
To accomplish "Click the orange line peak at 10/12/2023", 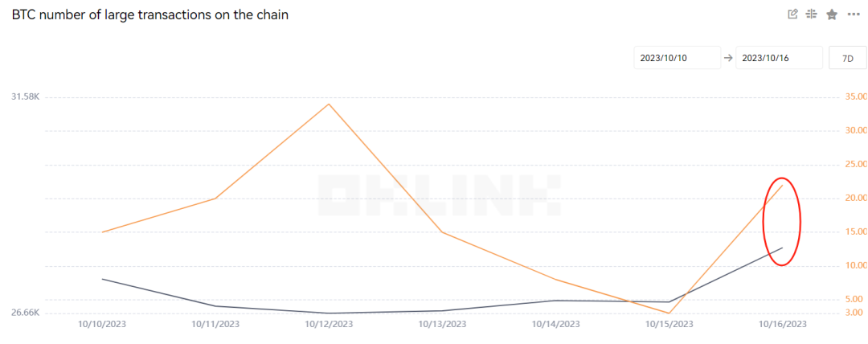I will pyautogui.click(x=329, y=104).
